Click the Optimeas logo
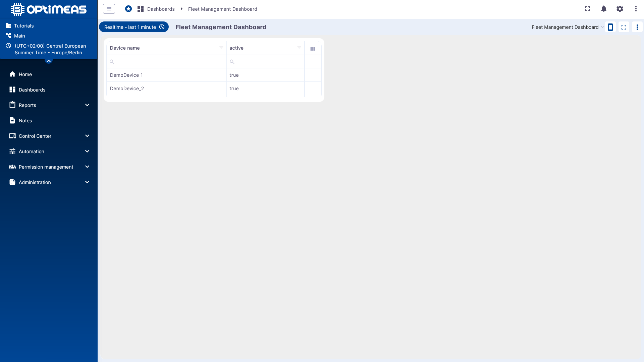Screen dimensions: 644x362 [49, 9]
